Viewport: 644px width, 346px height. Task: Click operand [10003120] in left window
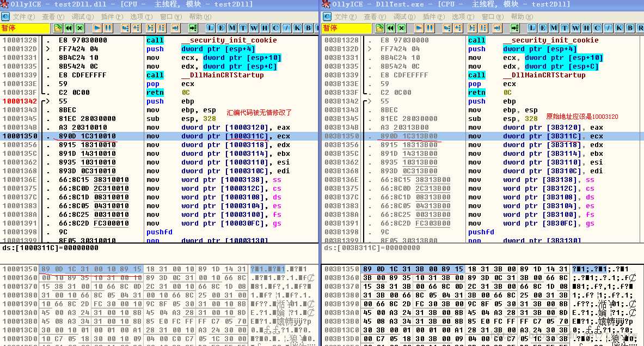(247, 128)
